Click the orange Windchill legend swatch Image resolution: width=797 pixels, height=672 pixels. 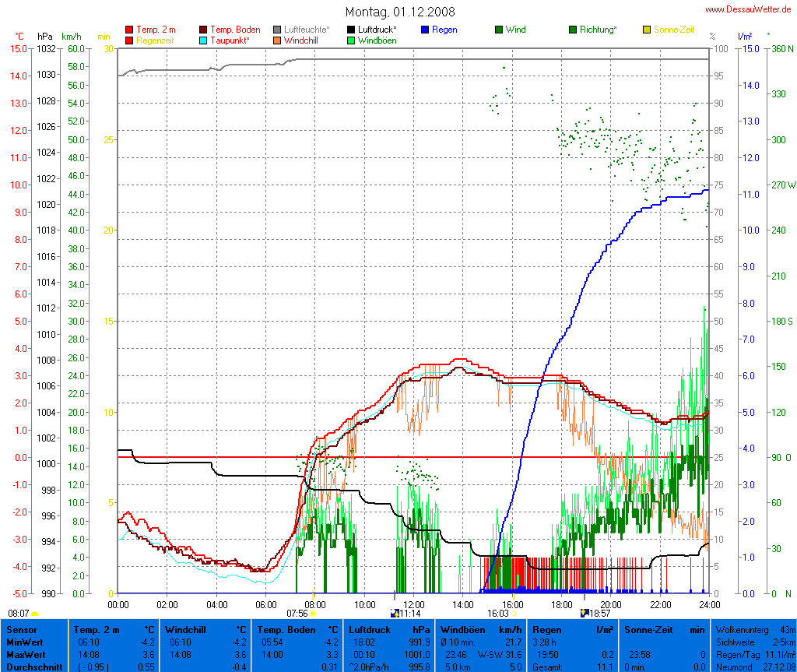point(277,40)
